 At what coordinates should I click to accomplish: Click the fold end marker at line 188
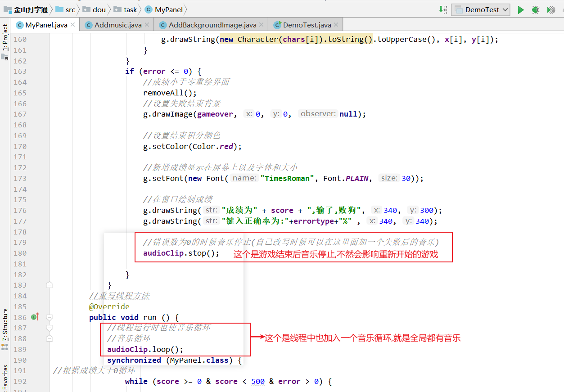(x=50, y=338)
